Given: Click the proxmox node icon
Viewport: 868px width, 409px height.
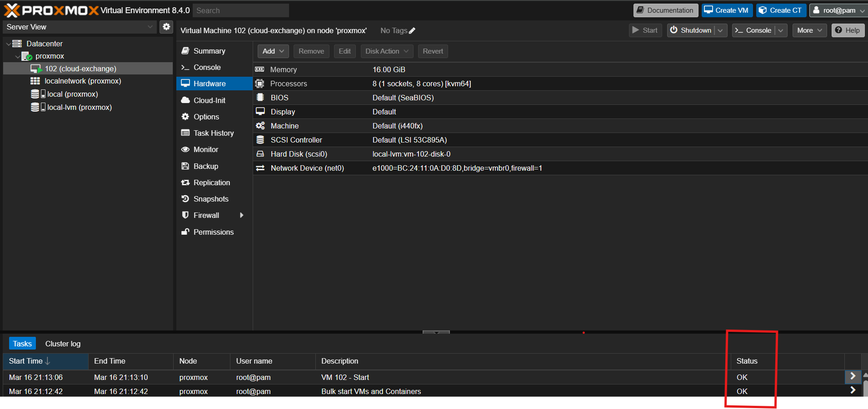Looking at the screenshot, I should coord(27,56).
